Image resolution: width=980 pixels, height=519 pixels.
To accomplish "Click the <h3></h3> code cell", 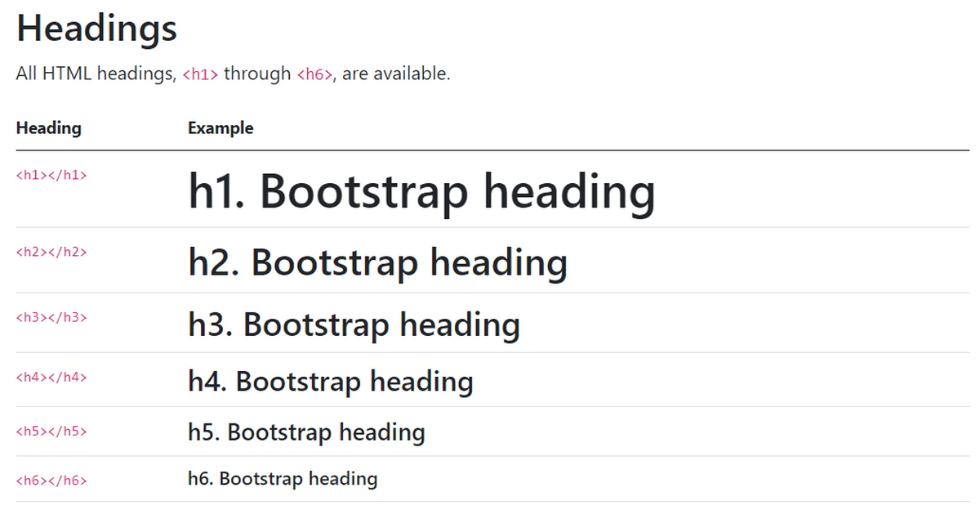I will click(x=51, y=316).
